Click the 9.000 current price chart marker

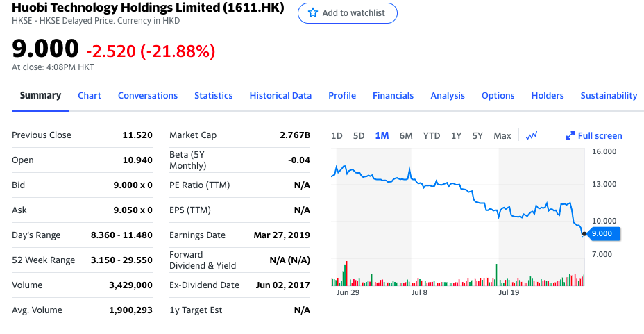[603, 233]
